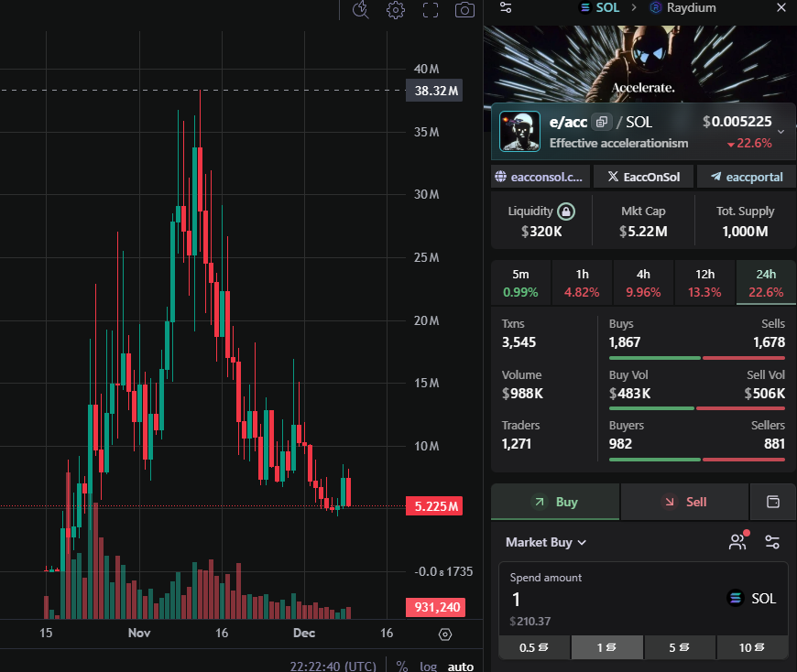Viewport: 797px width, 672px height.
Task: Click the Traders 1,271 value
Action: (517, 444)
